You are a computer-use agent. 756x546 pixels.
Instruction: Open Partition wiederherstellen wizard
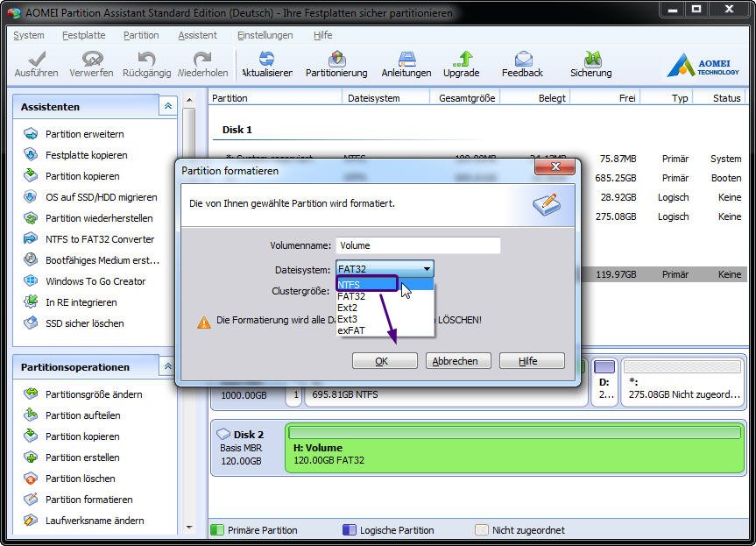tap(99, 218)
